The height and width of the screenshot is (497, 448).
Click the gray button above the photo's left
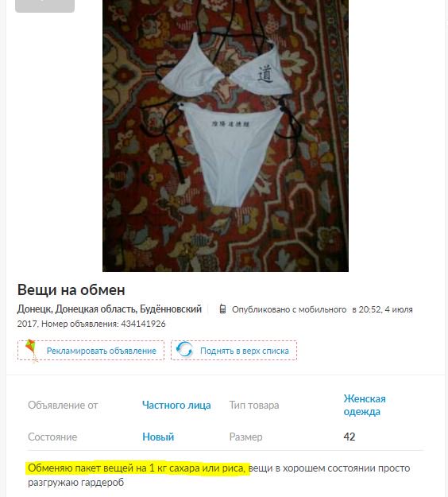coord(45,6)
